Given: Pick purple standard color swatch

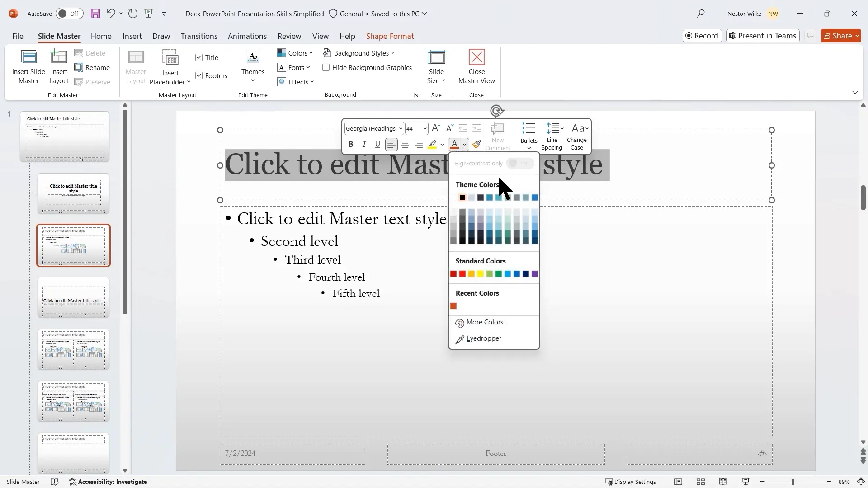Looking at the screenshot, I should [535, 274].
